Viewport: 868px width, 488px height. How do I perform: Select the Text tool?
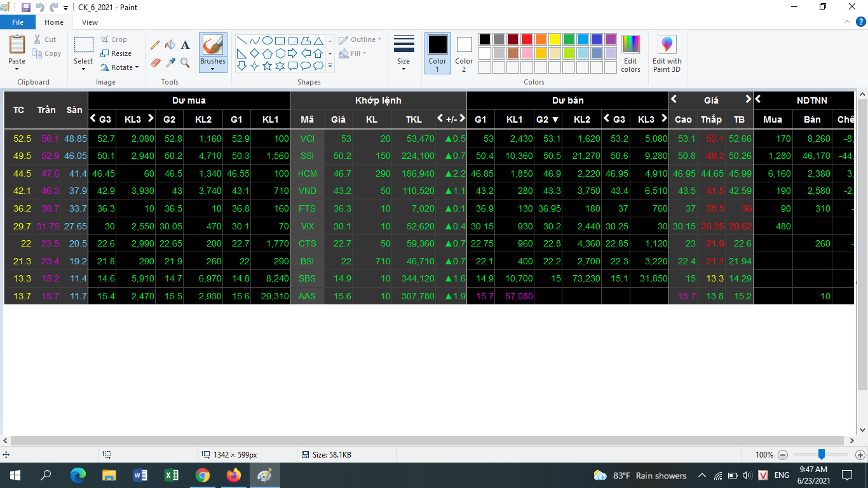point(185,45)
